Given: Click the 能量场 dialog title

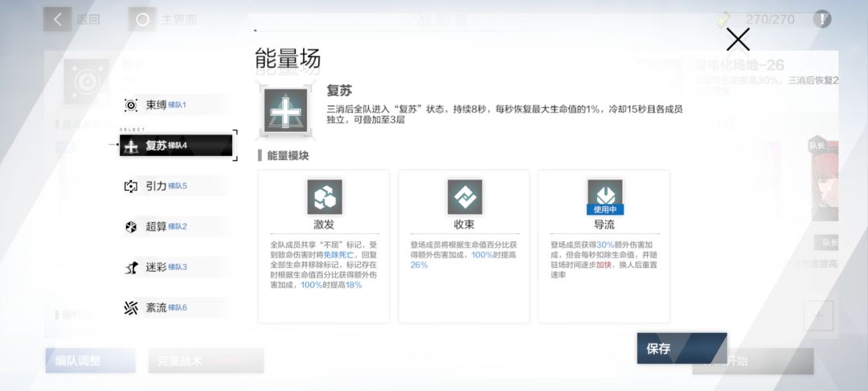Looking at the screenshot, I should 287,58.
